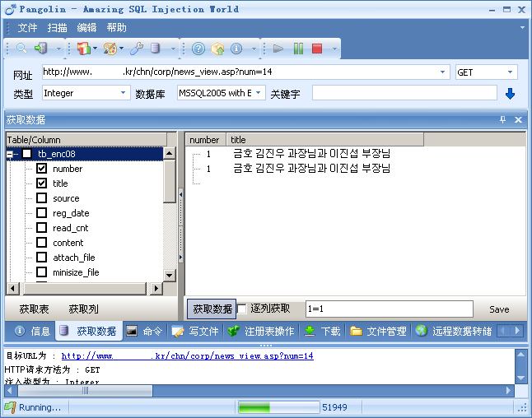Open the 文件 menu
Viewport: 532px width, 418px height.
27,27
